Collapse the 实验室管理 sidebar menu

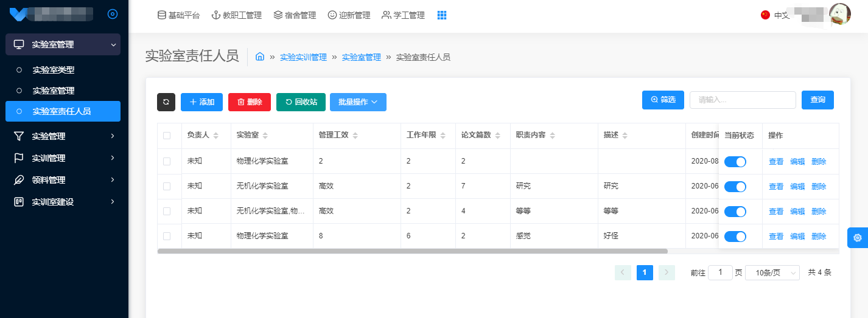pos(63,44)
